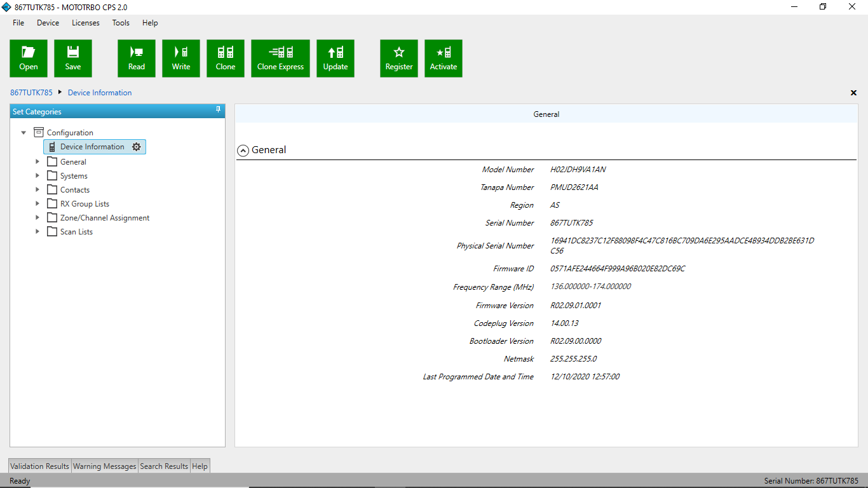Collapse the Configuration tree node
This screenshot has width=868, height=488.
pos(24,133)
